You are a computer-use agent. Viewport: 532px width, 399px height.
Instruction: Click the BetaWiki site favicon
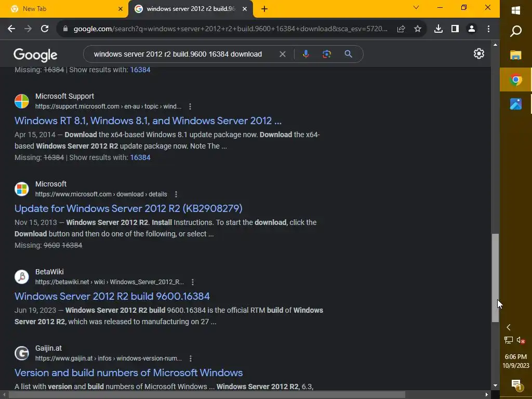click(x=22, y=276)
